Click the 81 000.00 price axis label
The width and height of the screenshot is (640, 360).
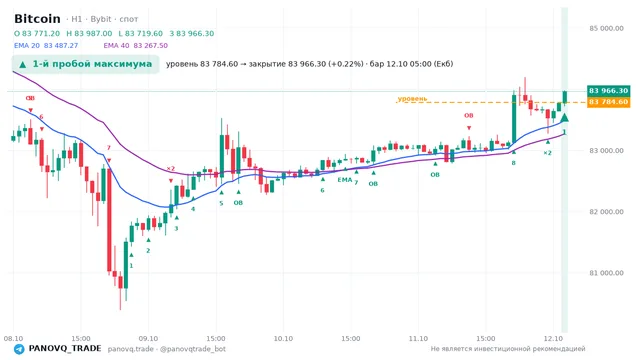606,273
